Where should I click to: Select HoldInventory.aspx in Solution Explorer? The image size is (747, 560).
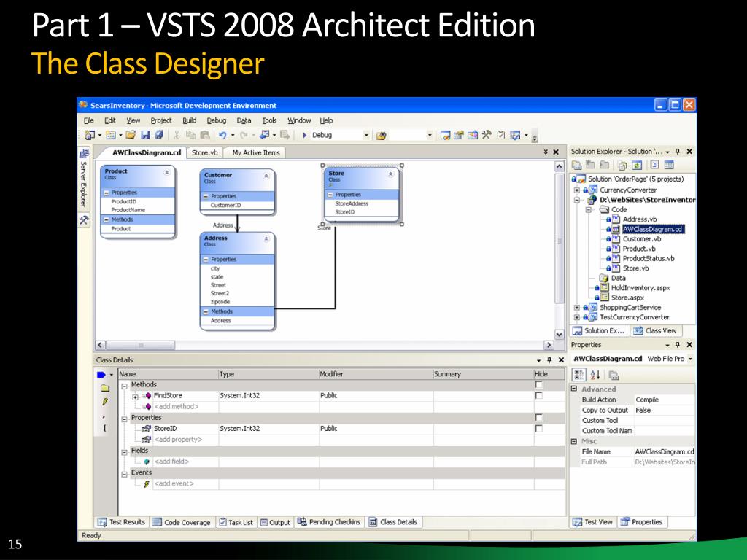click(x=640, y=288)
